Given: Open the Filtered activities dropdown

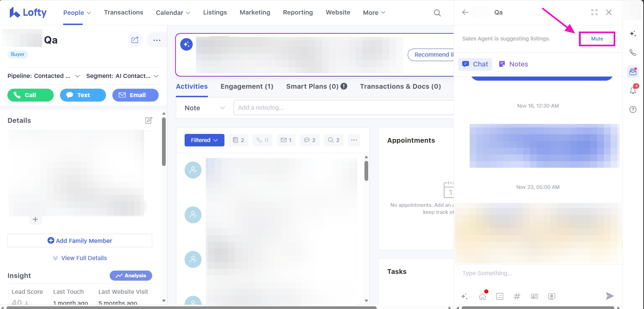Looking at the screenshot, I should pos(204,140).
